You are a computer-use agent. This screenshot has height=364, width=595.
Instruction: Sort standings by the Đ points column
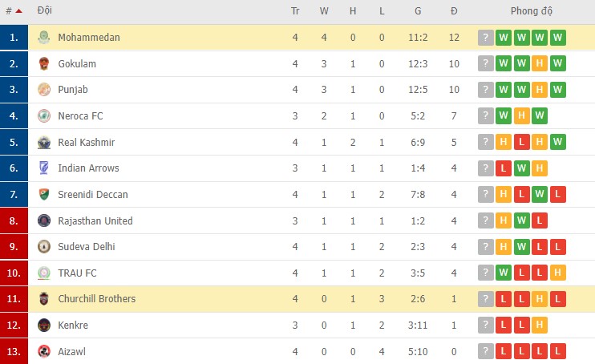454,12
